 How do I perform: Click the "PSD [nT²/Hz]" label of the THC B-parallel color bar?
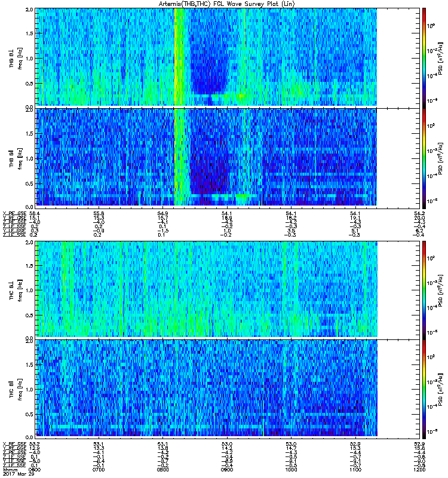[x=441, y=390]
